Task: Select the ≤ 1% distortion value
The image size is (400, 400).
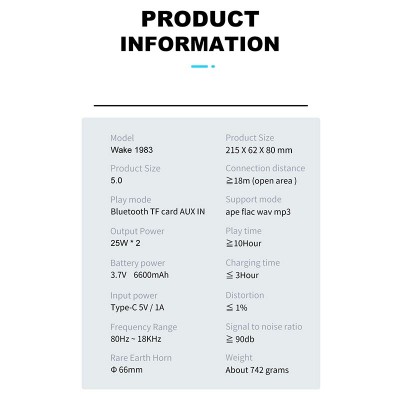Action: pos(237,307)
